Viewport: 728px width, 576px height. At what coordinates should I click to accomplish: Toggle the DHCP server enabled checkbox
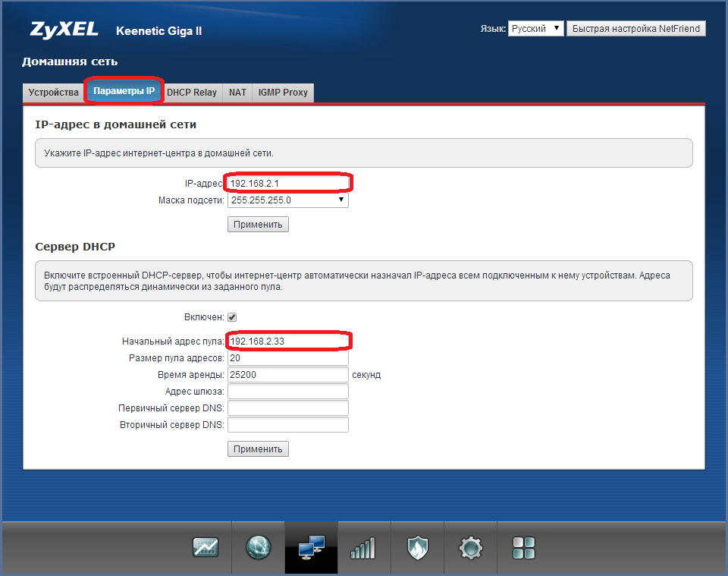(232, 317)
